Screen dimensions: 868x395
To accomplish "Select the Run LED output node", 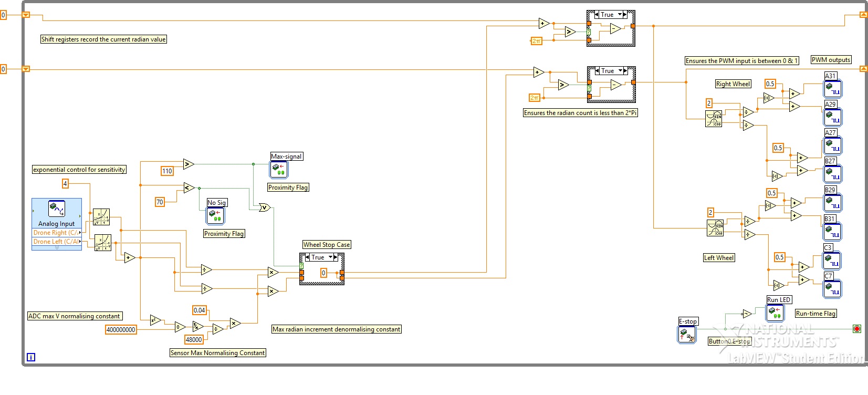I will [x=775, y=313].
